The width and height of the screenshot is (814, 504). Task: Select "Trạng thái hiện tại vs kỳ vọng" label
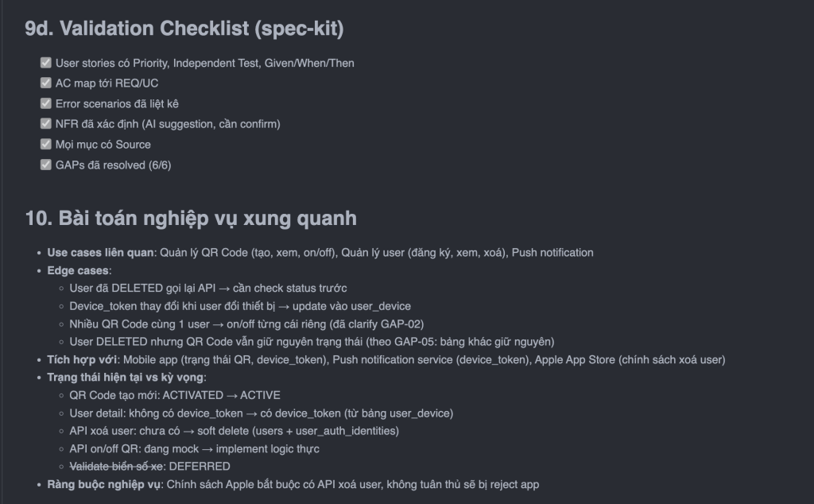coord(126,377)
